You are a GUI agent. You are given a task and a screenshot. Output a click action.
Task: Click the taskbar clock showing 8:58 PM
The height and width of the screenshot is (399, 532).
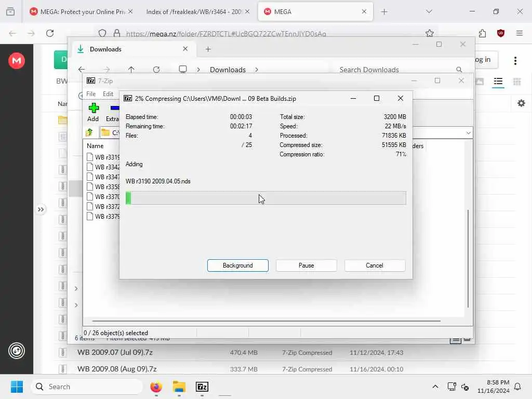[x=494, y=387]
